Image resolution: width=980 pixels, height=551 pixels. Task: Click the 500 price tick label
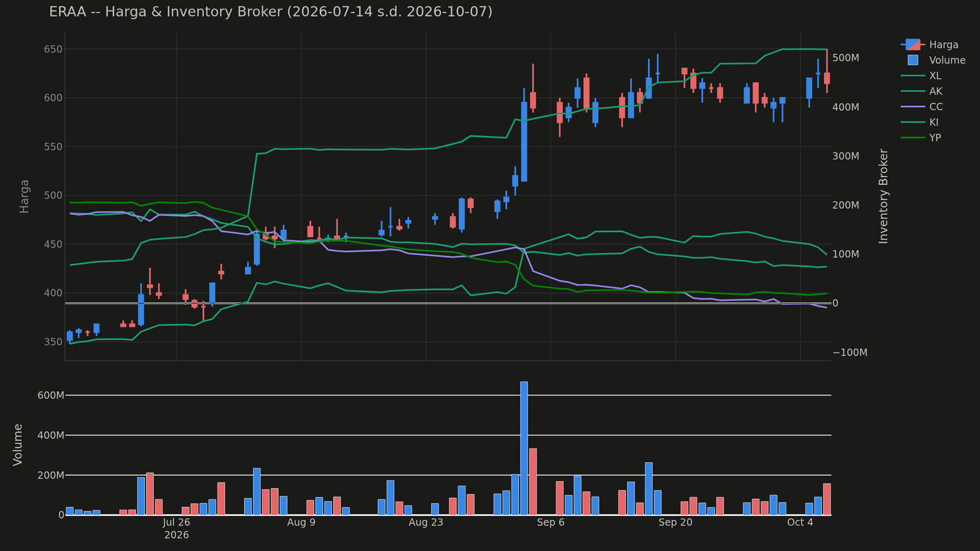(x=53, y=195)
